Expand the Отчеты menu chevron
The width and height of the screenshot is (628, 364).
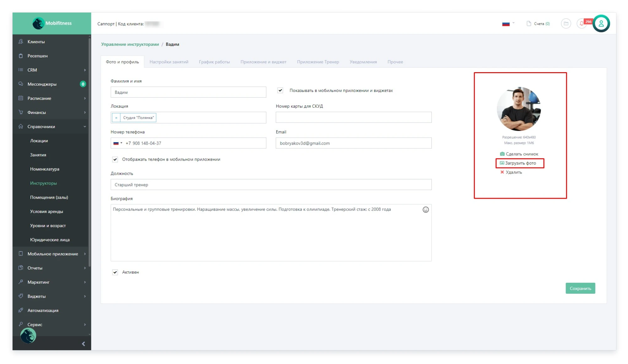pyautogui.click(x=85, y=268)
